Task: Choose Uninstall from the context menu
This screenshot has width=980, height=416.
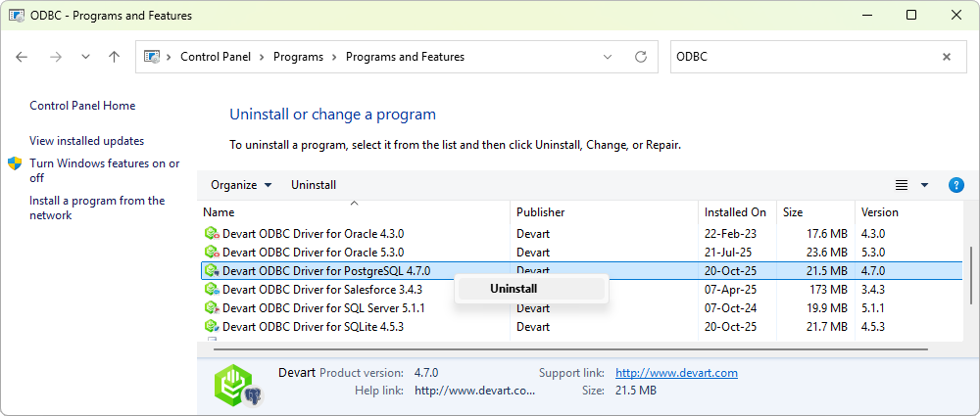Action: [x=531, y=289]
